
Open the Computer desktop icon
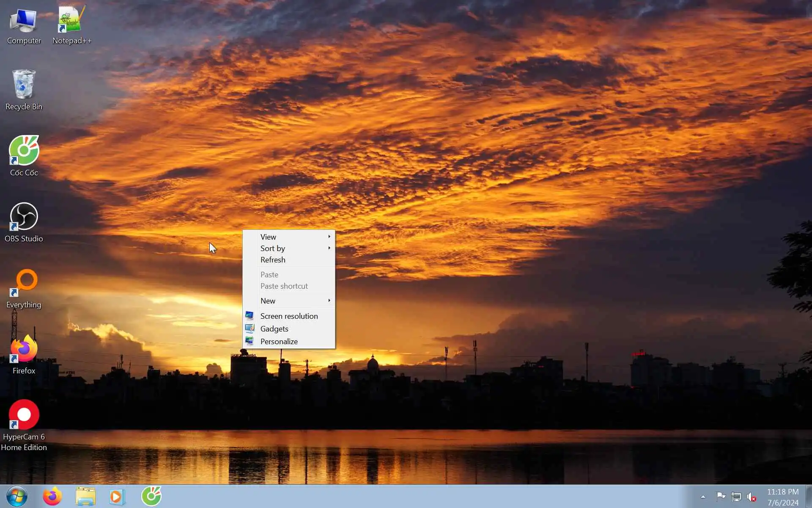(24, 25)
